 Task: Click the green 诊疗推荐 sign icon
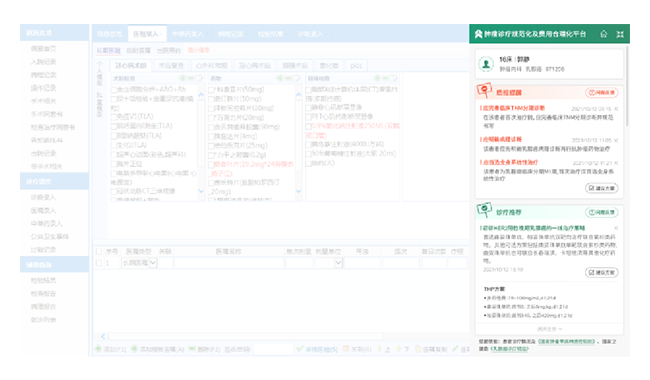tap(484, 210)
